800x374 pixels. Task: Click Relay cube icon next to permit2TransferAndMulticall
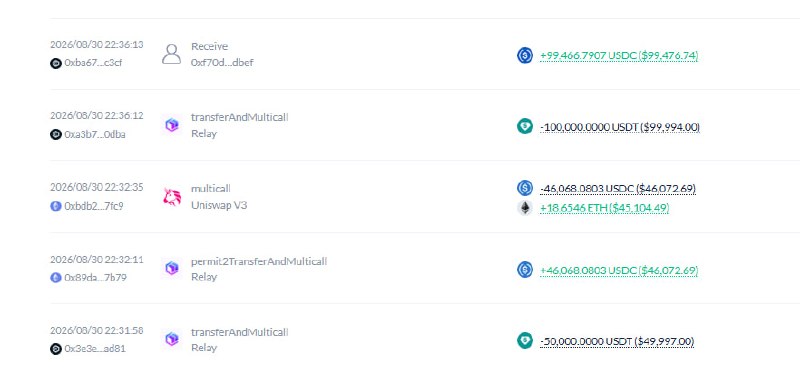click(172, 268)
